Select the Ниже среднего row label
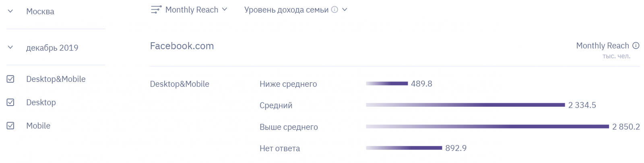 click(288, 84)
